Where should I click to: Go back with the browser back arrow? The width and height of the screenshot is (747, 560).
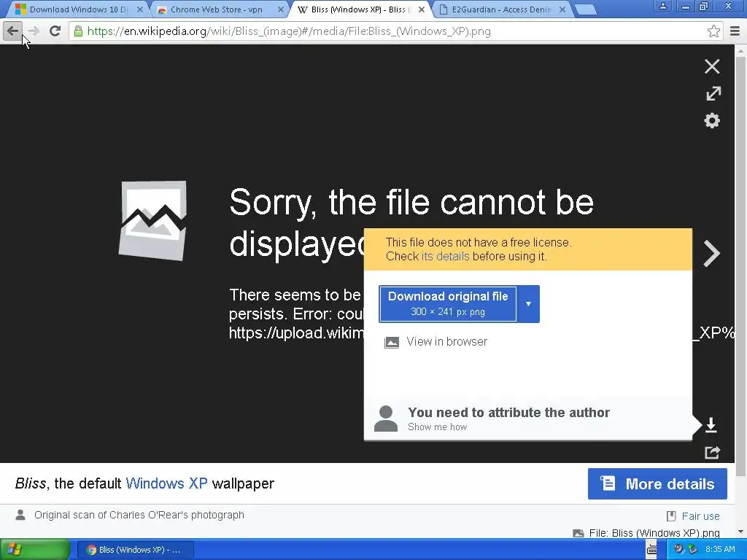12,31
